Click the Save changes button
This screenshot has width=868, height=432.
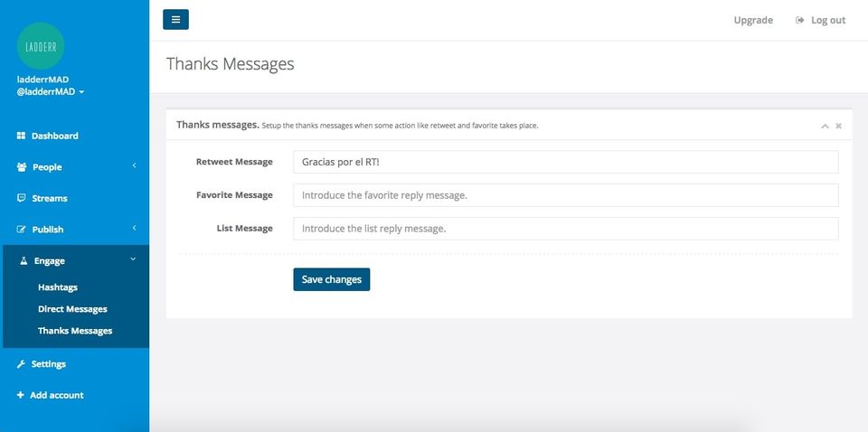point(332,279)
